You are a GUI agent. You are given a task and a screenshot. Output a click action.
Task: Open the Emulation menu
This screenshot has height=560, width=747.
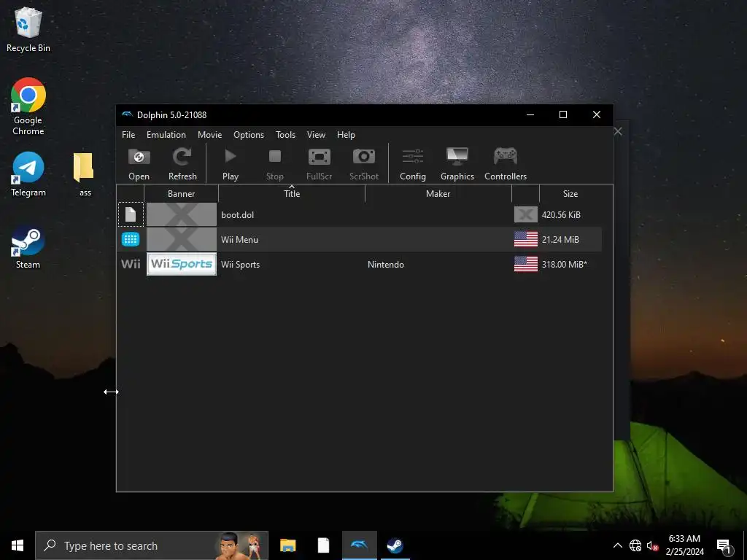[x=166, y=135]
